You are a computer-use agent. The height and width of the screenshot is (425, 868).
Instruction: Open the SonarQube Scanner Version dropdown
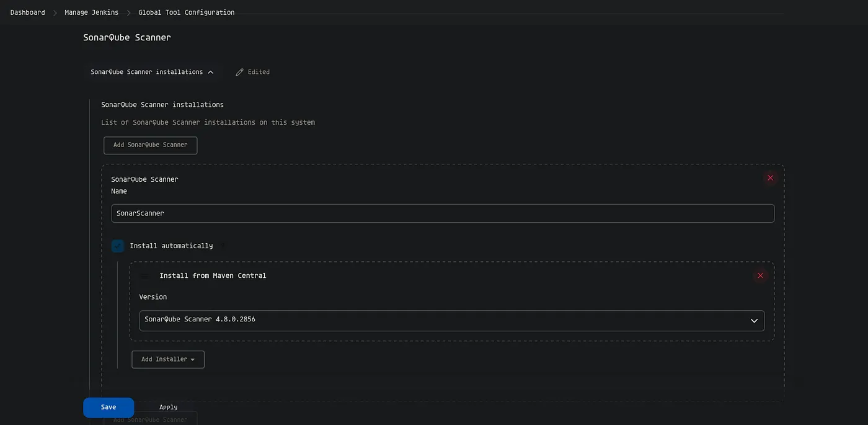451,321
